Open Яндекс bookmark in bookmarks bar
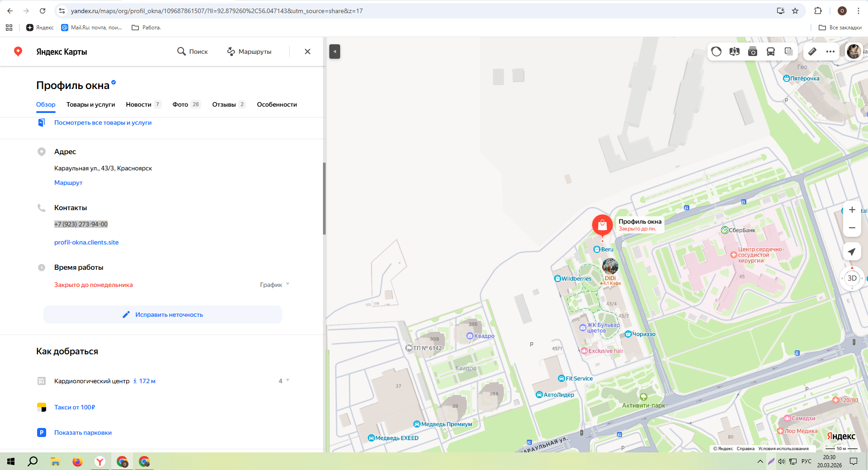868x470 pixels. (x=40, y=28)
